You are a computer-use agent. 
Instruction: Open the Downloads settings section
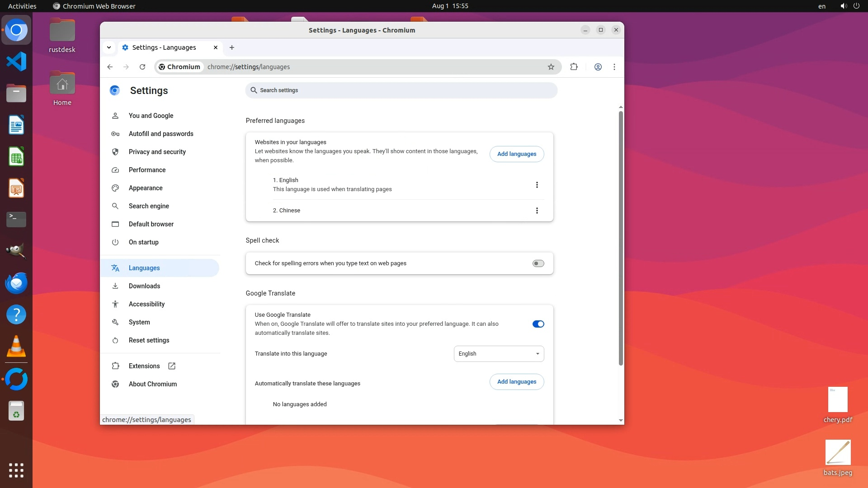click(x=144, y=286)
